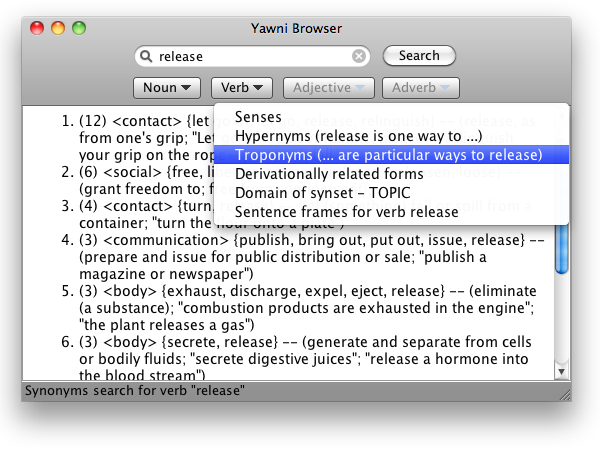Click the scroll down arrow
Image resolution: width=600 pixels, height=450 pixels.
pos(561,371)
